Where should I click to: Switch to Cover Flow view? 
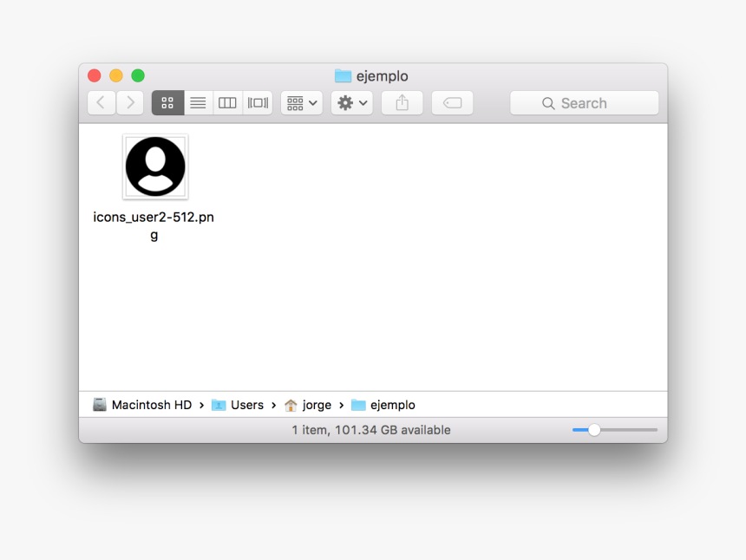point(257,102)
